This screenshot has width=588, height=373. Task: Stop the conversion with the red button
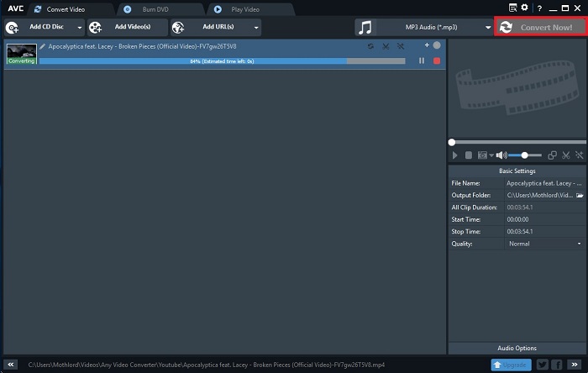click(x=437, y=60)
